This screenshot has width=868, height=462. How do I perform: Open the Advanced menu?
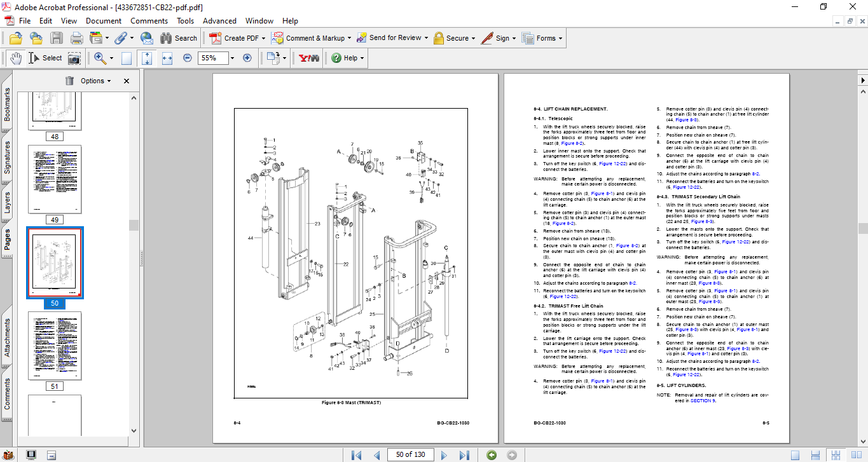pos(219,21)
